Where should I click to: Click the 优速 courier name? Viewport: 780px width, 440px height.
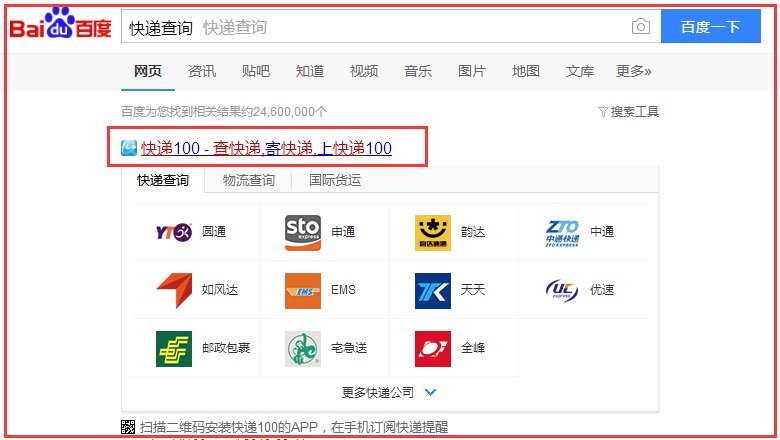[x=602, y=290]
